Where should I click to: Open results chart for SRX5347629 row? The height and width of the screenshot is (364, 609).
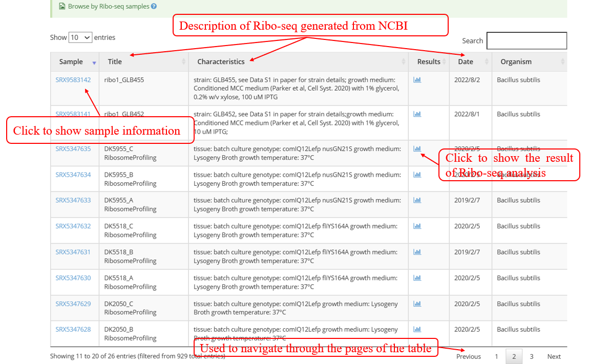[x=417, y=304]
